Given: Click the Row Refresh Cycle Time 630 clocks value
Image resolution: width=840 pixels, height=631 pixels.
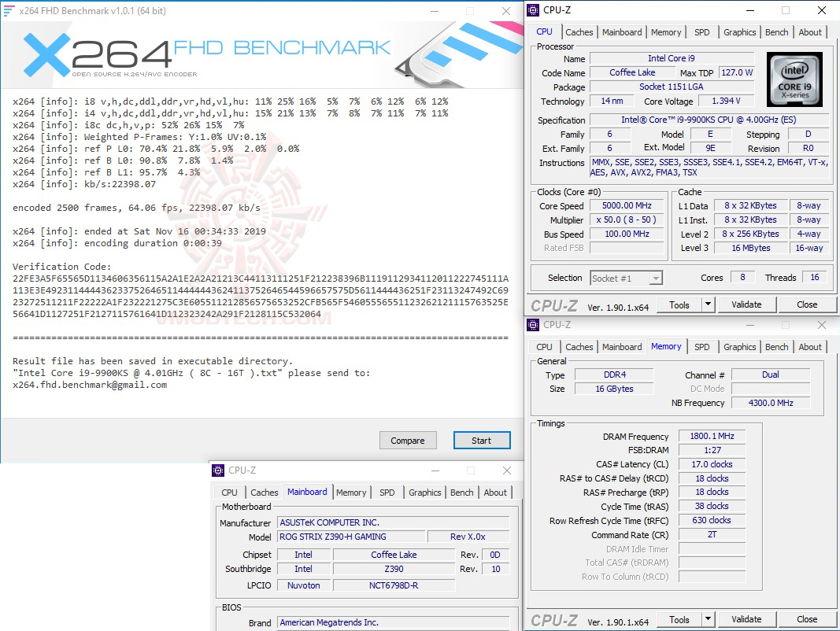Looking at the screenshot, I should coord(712,520).
